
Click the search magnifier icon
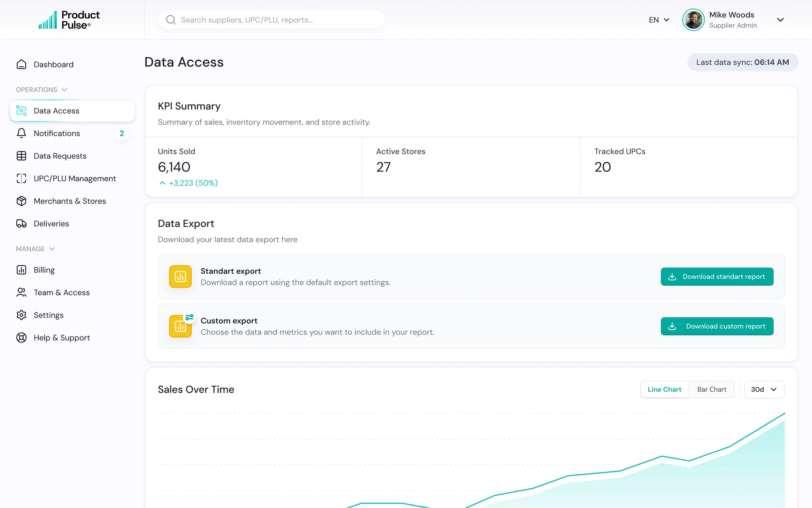point(171,20)
